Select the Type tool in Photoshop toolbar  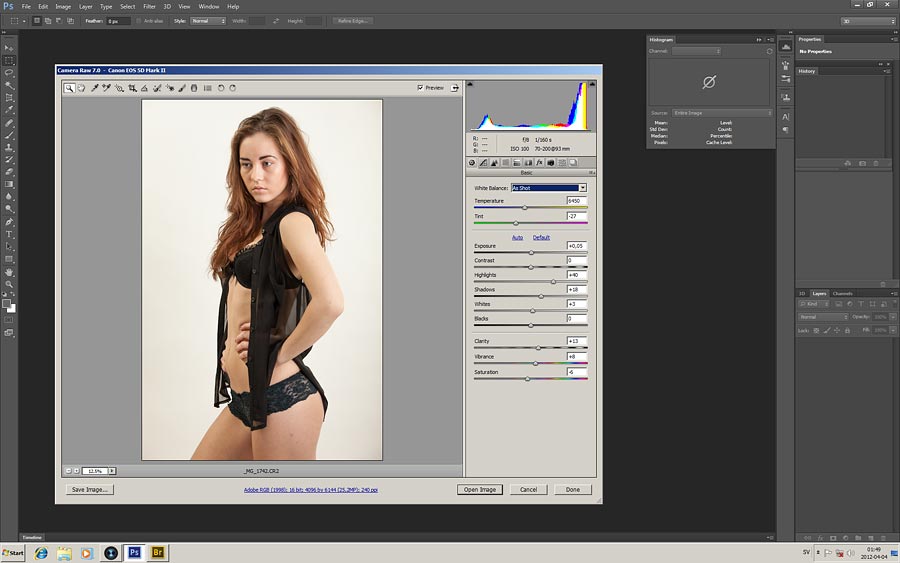coord(9,234)
